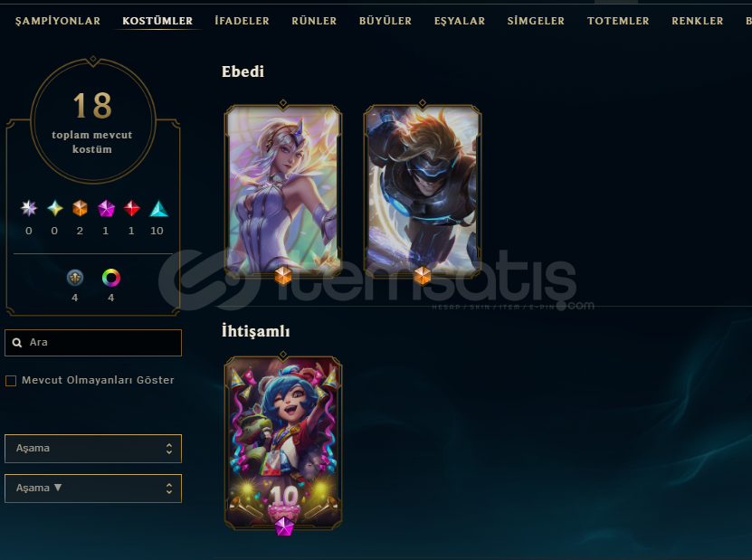Select the Pulsefire Ezreal skin card
This screenshot has height=560, width=752.
tap(422, 190)
